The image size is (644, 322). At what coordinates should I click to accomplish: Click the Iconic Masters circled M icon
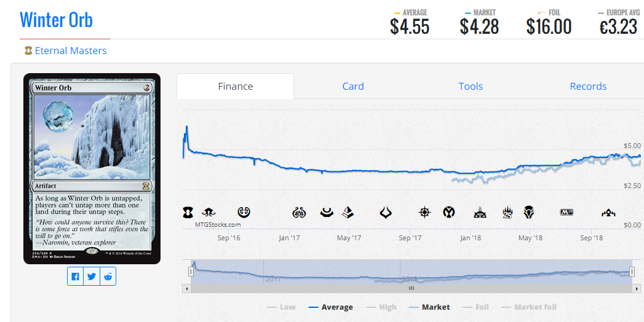[448, 213]
